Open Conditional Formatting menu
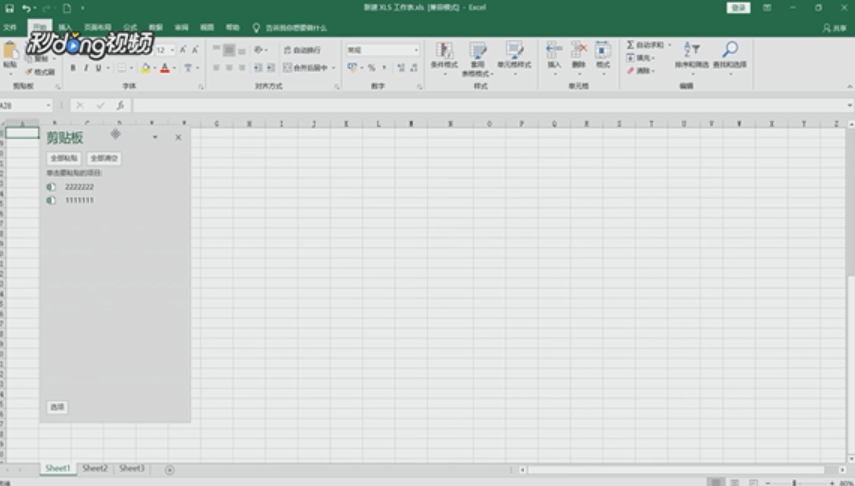 (x=444, y=56)
